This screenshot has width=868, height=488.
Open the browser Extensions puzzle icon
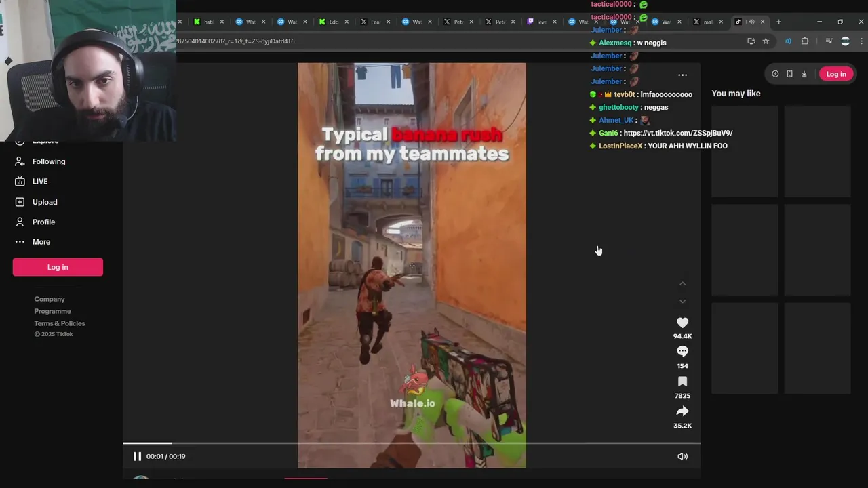805,41
